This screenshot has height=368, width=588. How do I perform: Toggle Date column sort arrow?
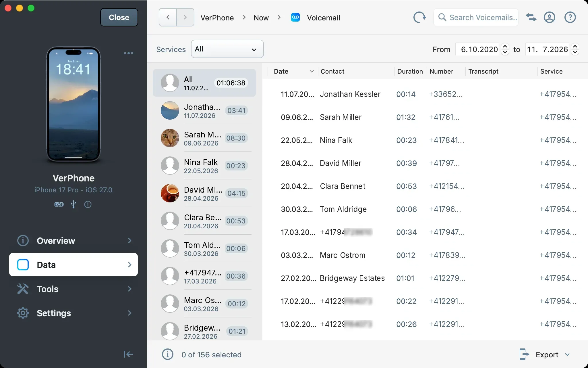coord(312,71)
